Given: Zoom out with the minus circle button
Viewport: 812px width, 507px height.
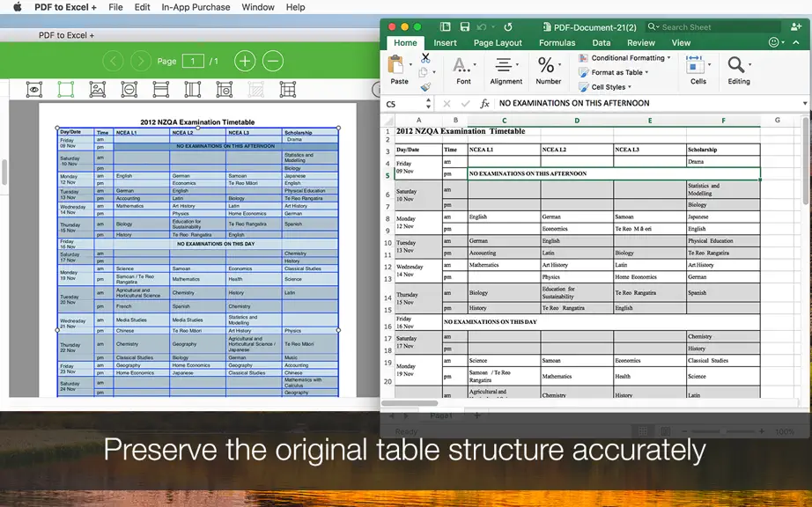Looking at the screenshot, I should point(273,61).
